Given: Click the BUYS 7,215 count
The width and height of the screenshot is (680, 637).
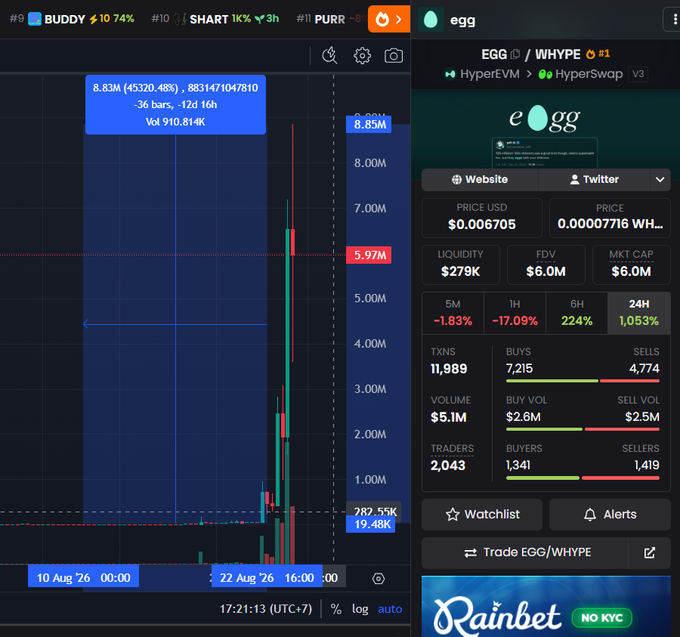Looking at the screenshot, I should (520, 369).
